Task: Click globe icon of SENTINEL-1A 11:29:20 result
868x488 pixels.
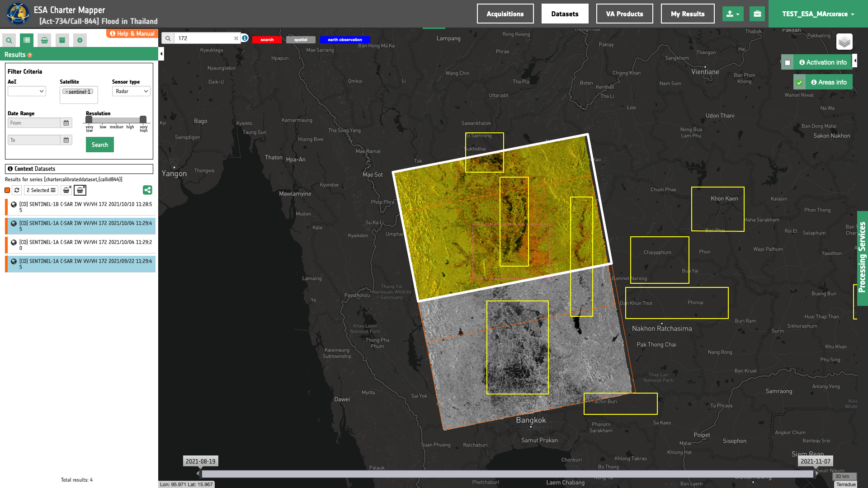Action: [x=14, y=242]
